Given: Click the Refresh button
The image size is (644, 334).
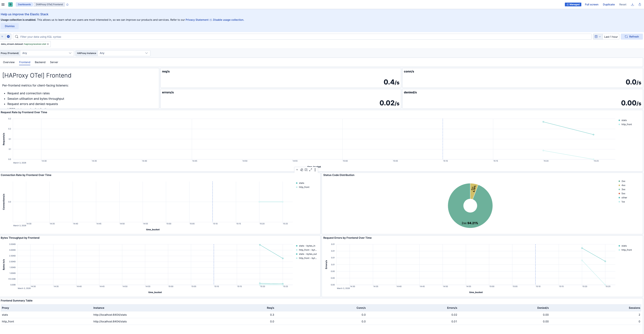Looking at the screenshot, I should click(x=632, y=36).
